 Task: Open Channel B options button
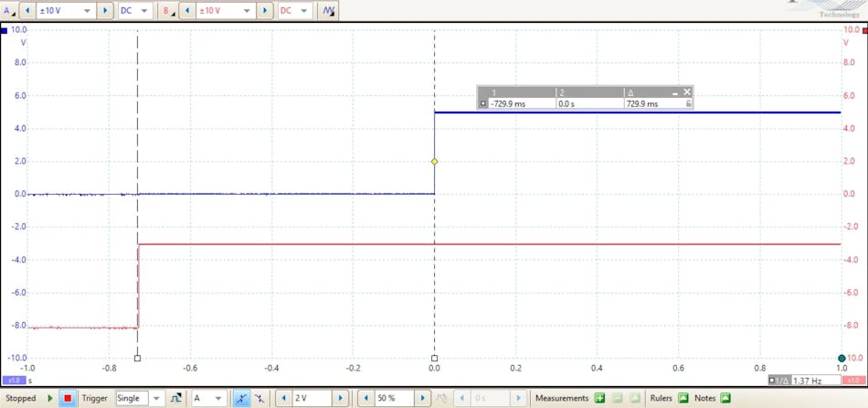point(169,11)
